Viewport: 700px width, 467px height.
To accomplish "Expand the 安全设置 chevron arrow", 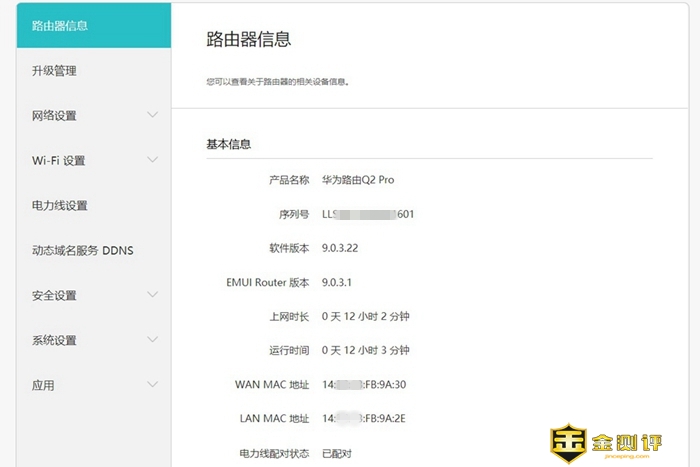I will coord(152,295).
